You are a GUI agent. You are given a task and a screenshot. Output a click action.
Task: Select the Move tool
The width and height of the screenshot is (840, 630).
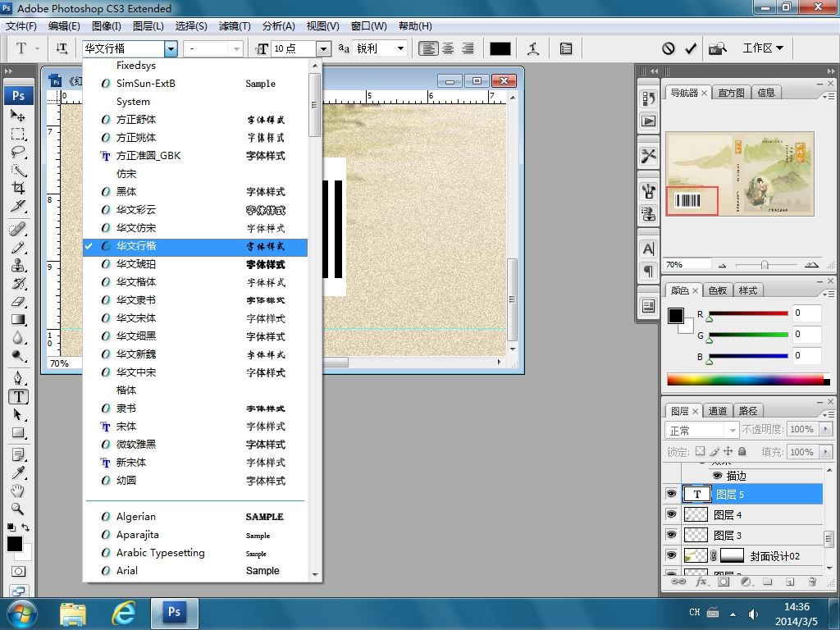[x=18, y=116]
